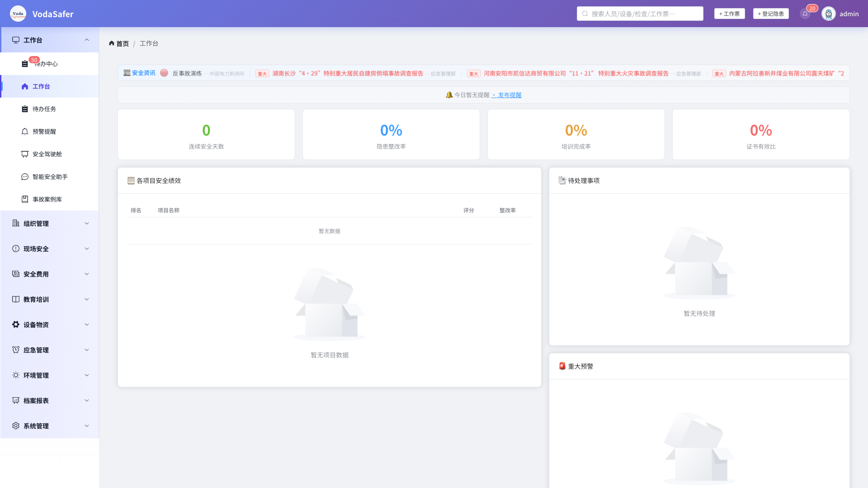Viewport: 868px width, 488px height.
Task: Open the 湖南长沙 4·29 accident report news
Action: click(348, 73)
